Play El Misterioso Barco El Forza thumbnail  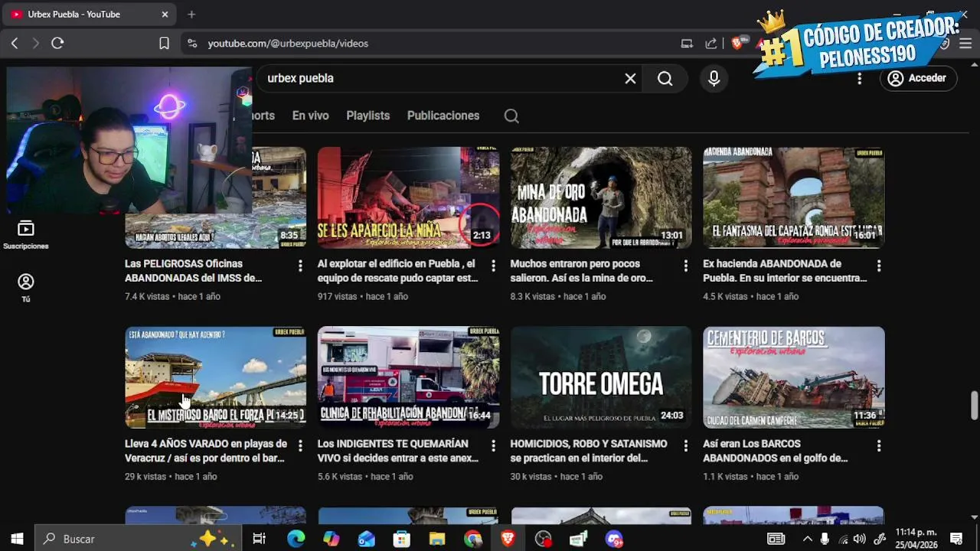click(x=215, y=377)
